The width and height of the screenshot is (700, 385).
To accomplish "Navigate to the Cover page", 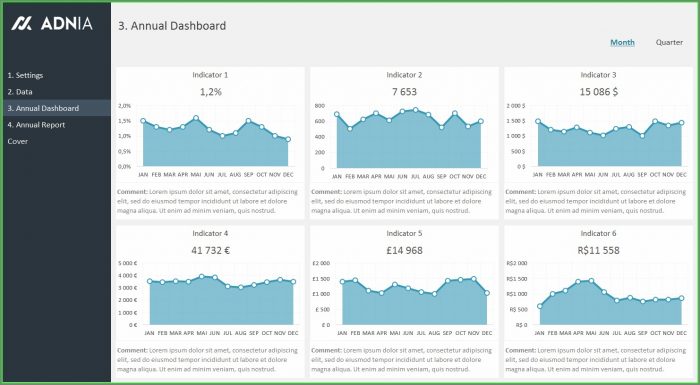I will tap(17, 141).
